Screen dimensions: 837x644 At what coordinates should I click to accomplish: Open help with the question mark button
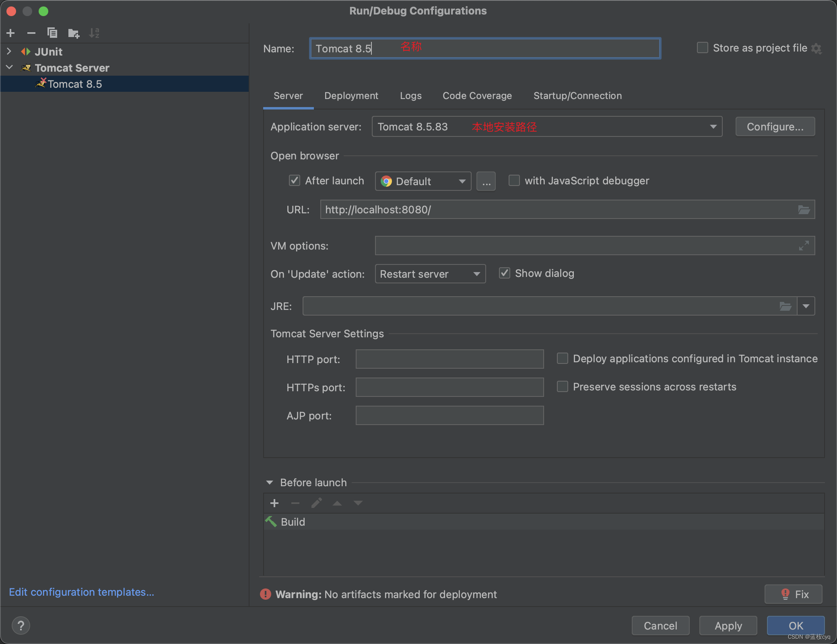21,625
